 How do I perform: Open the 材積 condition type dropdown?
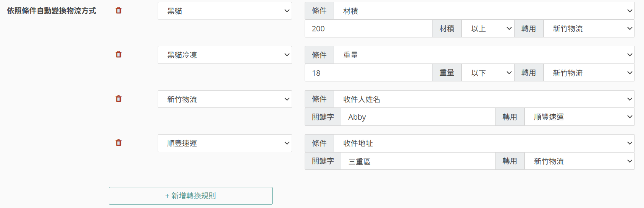click(x=484, y=11)
